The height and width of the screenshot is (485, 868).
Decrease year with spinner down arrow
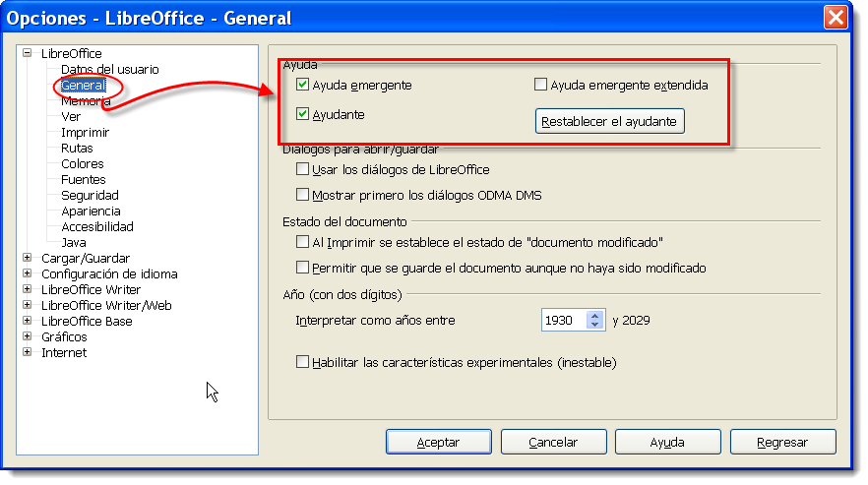[x=594, y=325]
